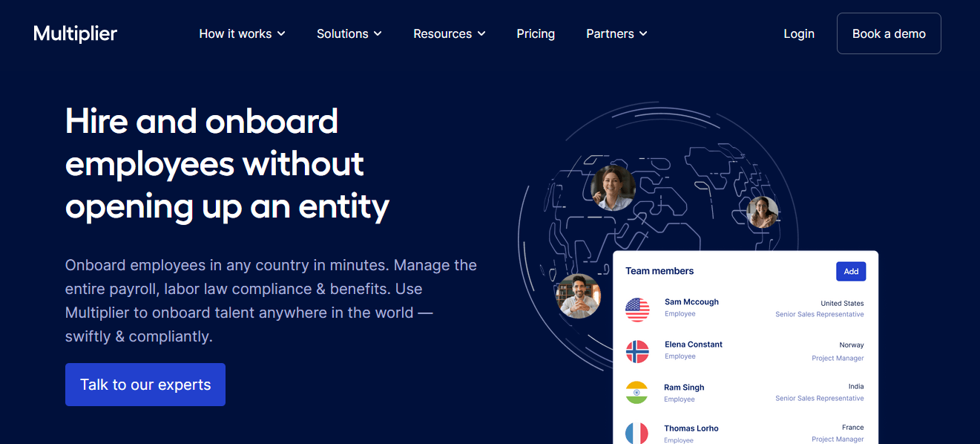
Task: Click the Team members heading
Action: [660, 271]
